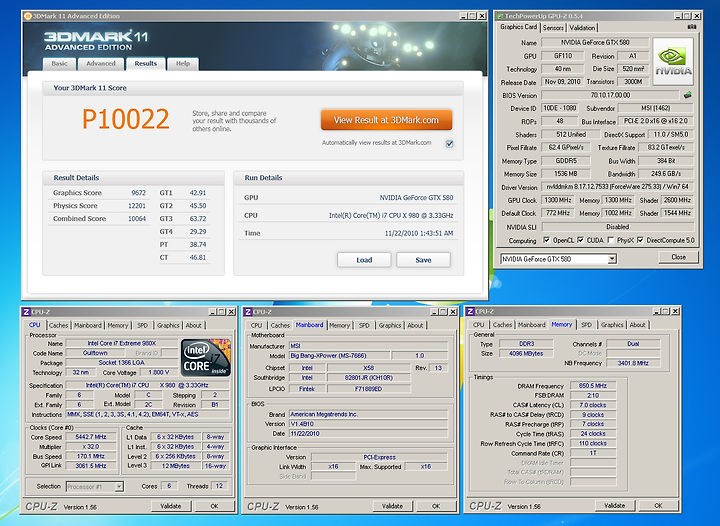The height and width of the screenshot is (526, 720).
Task: Open CPU tab in the CPU-Z Memory window
Action: [479, 325]
